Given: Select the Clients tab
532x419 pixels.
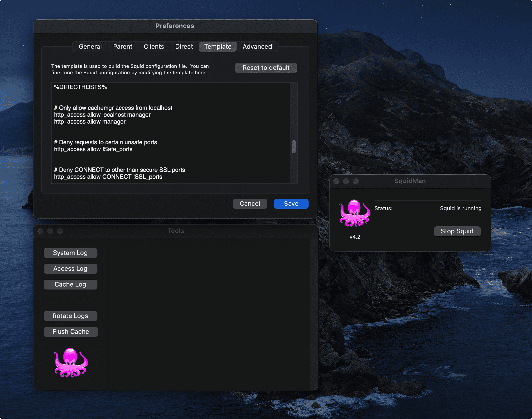Looking at the screenshot, I should tap(154, 47).
